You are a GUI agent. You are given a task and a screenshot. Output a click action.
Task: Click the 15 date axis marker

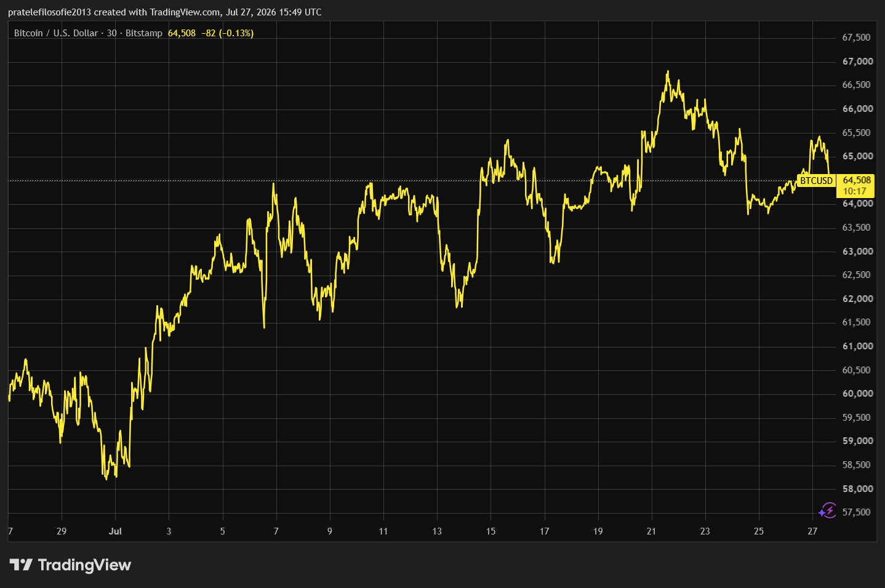pos(491,531)
